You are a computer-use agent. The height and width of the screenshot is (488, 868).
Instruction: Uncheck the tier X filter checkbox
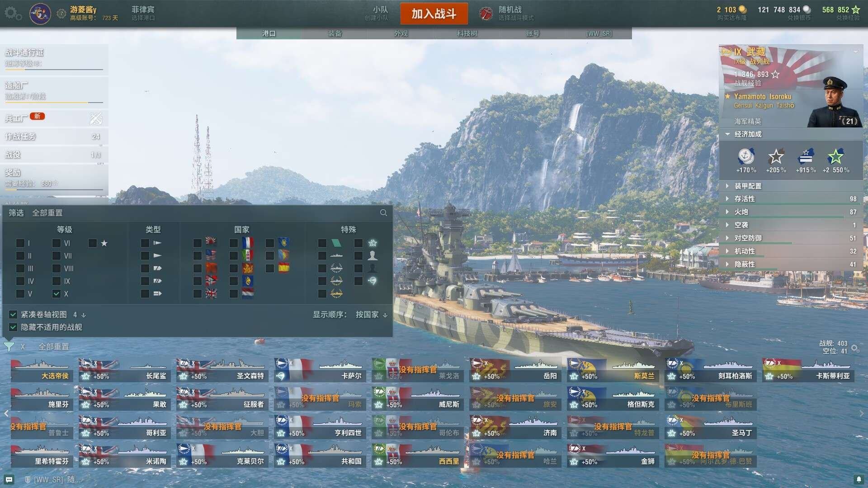(57, 294)
